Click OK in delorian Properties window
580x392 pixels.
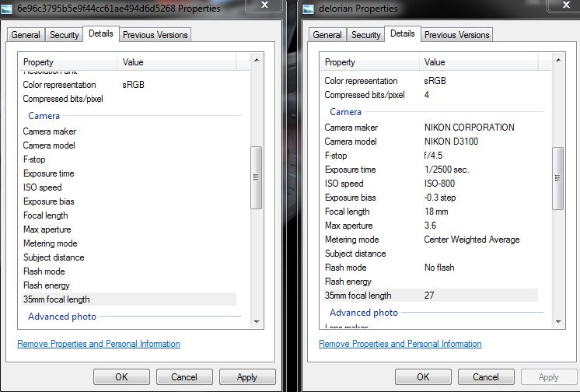[x=423, y=376]
